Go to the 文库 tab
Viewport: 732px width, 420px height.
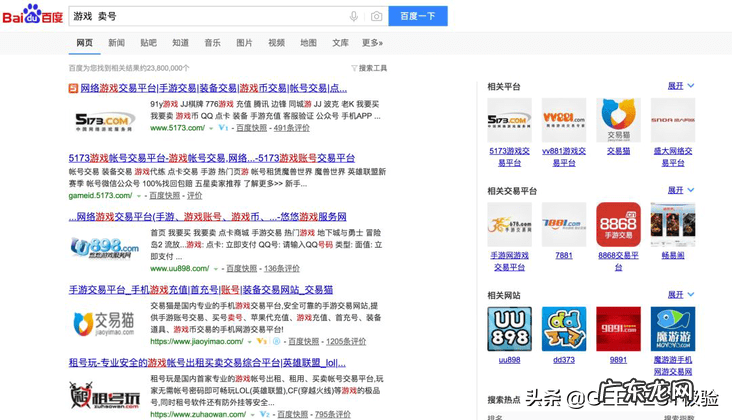coord(340,43)
